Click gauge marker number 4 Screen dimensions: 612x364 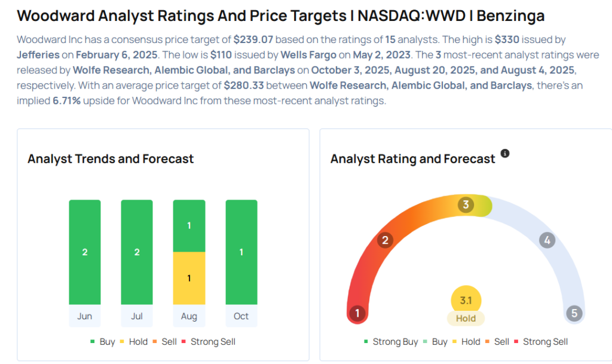[546, 240]
